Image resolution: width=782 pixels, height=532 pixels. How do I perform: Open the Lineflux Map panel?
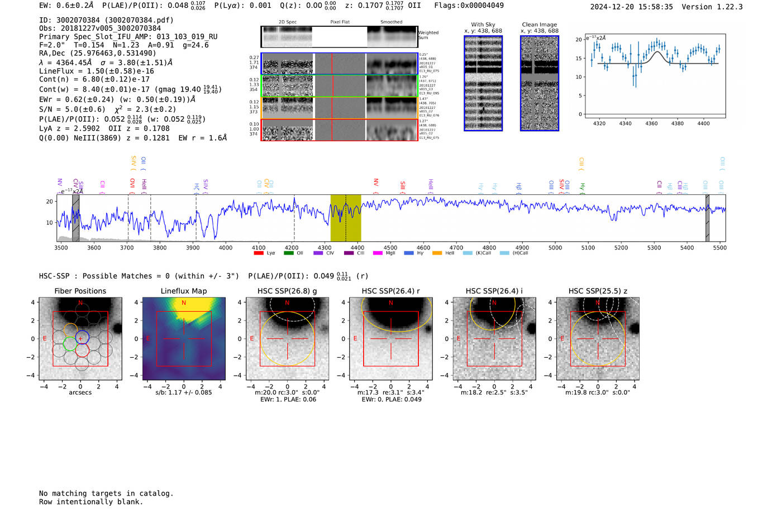tap(184, 339)
